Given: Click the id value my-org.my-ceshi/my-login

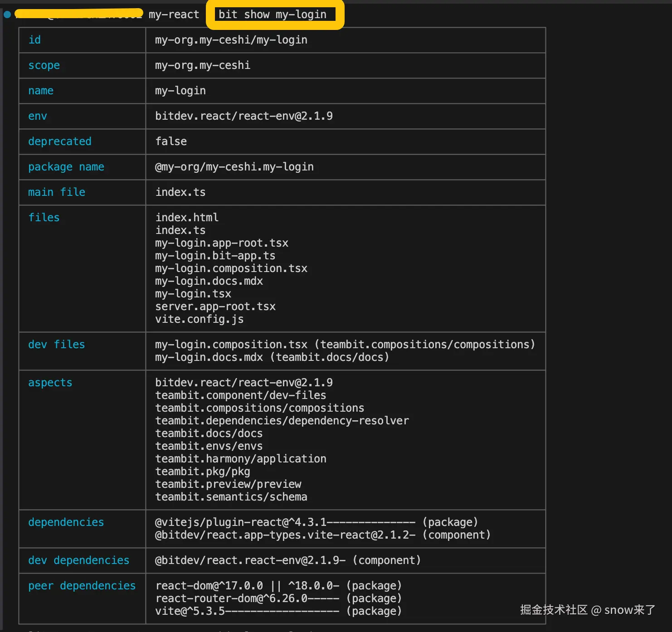Looking at the screenshot, I should click(x=231, y=40).
